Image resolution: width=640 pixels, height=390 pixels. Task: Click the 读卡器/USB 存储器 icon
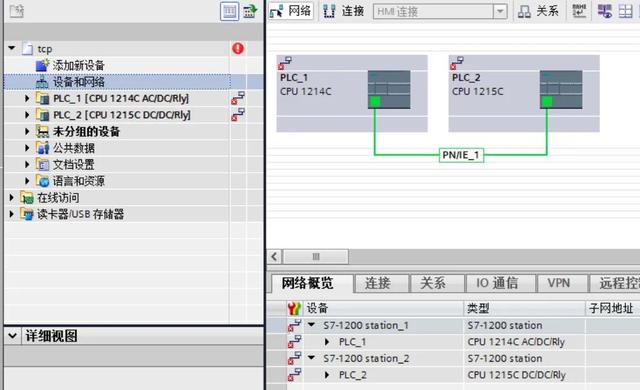[27, 214]
